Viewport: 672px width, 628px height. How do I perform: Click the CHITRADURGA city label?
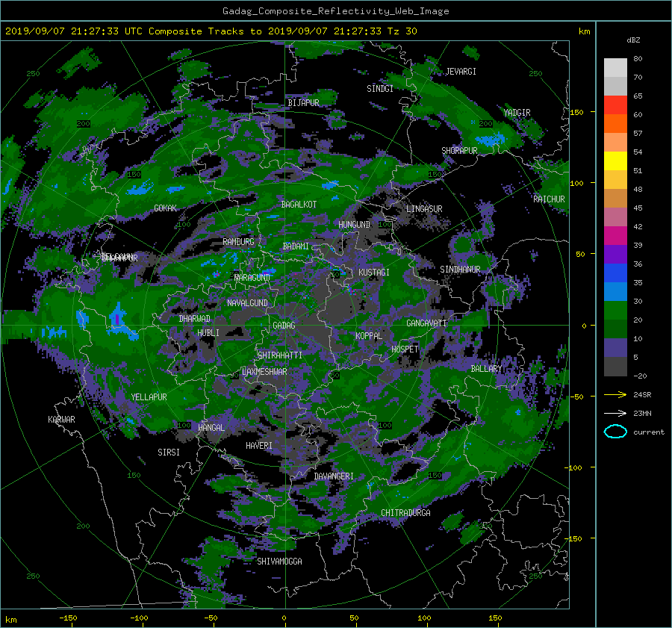pyautogui.click(x=405, y=513)
